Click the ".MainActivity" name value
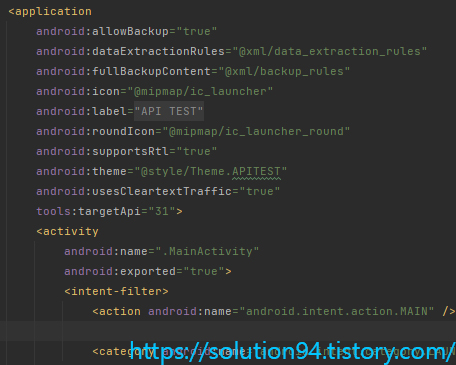456x365 pixels. pyautogui.click(x=207, y=251)
